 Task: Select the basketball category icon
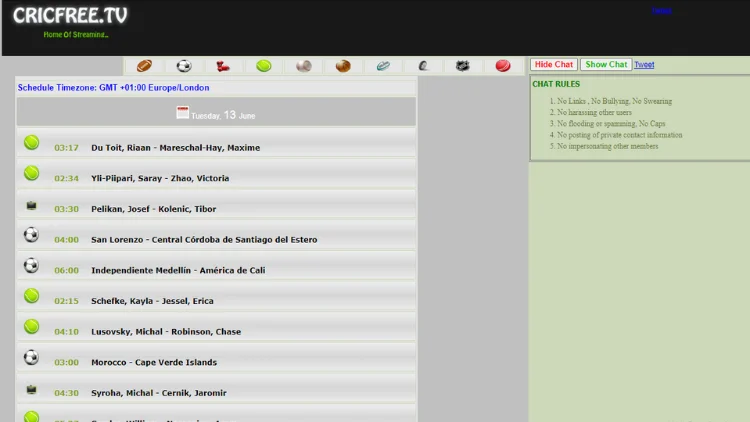[343, 66]
